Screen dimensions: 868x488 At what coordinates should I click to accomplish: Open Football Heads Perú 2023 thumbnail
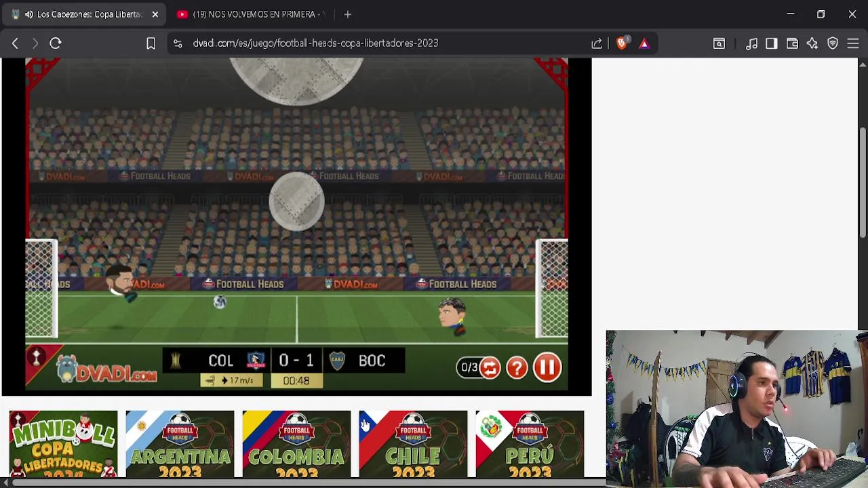[x=530, y=444]
